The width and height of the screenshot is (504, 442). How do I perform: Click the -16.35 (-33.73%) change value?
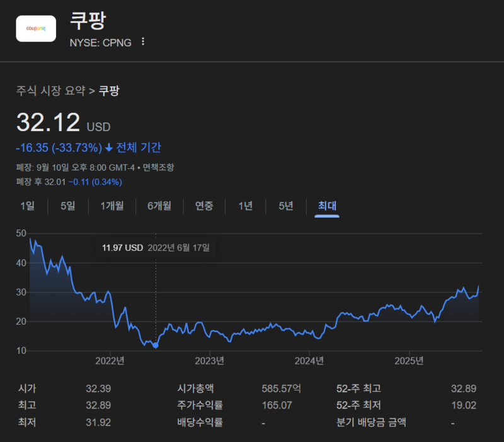[59, 148]
